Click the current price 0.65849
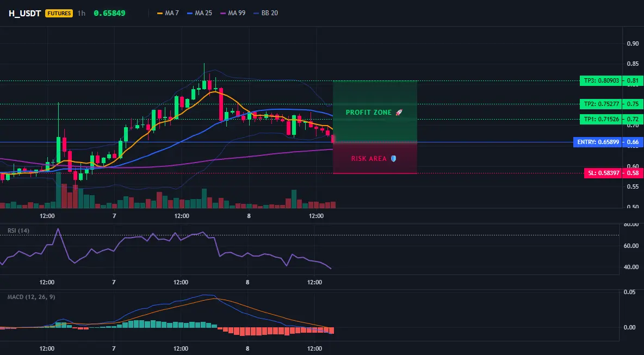The width and height of the screenshot is (644, 355). click(x=109, y=13)
